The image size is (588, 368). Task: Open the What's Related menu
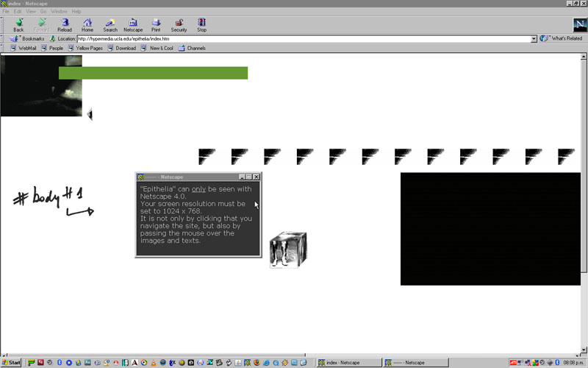[562, 38]
